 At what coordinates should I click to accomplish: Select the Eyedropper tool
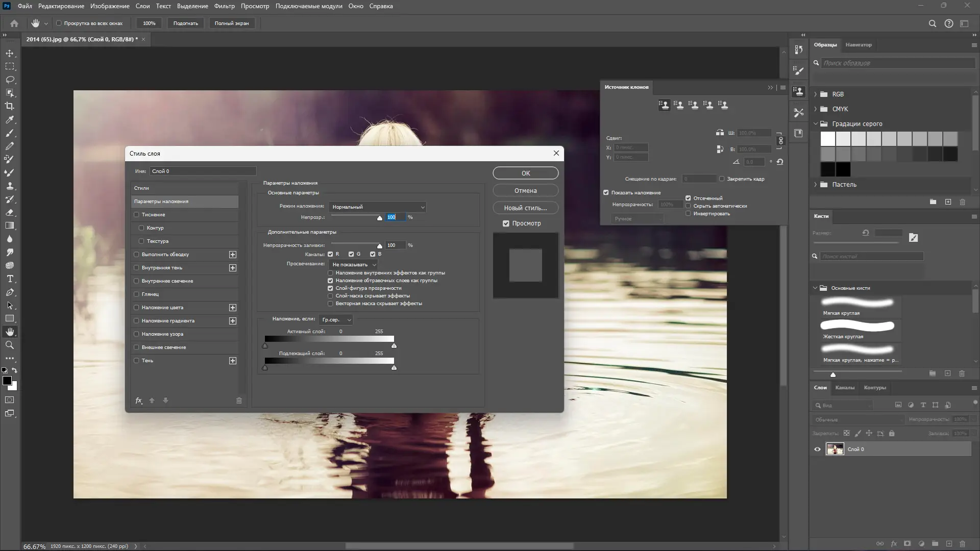10,119
